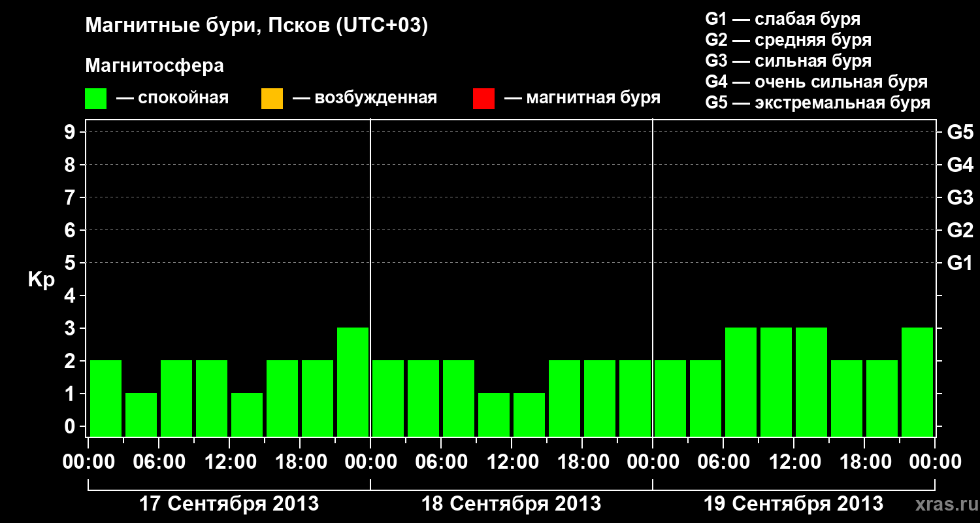Click the first Kp 2 bar on 17 September

click(106, 398)
